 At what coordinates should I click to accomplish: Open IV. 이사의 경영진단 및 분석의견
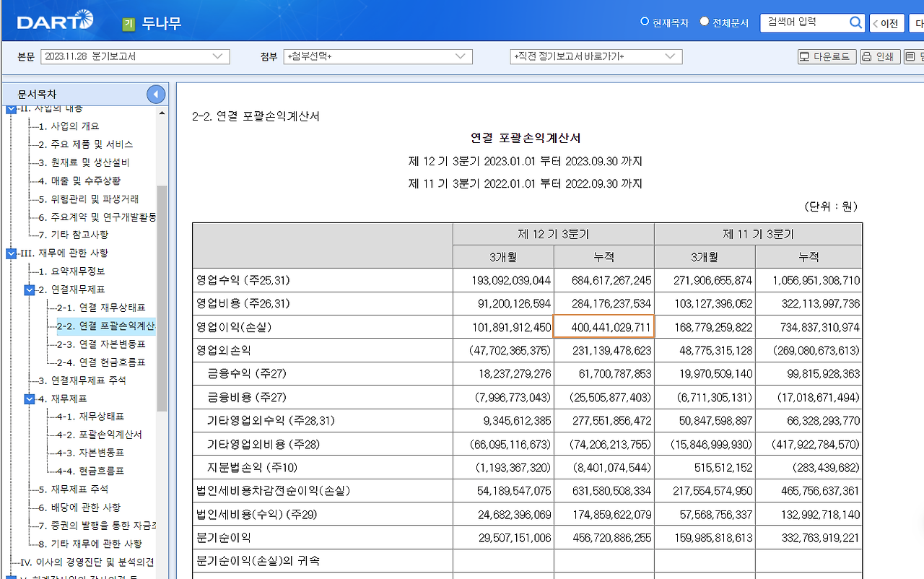pyautogui.click(x=87, y=562)
